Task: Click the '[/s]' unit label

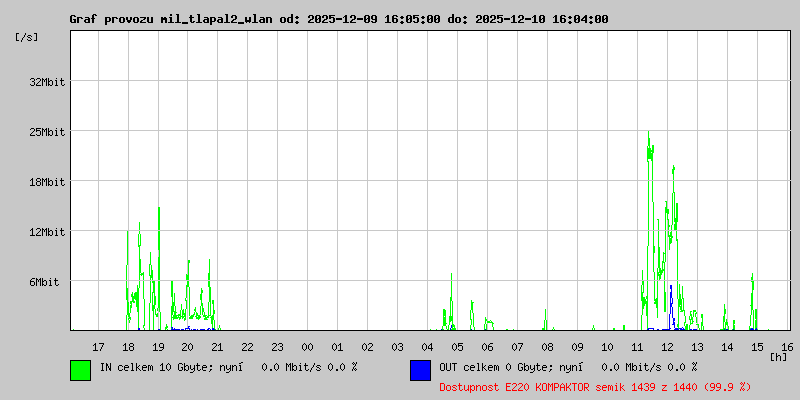Action: click(x=27, y=37)
